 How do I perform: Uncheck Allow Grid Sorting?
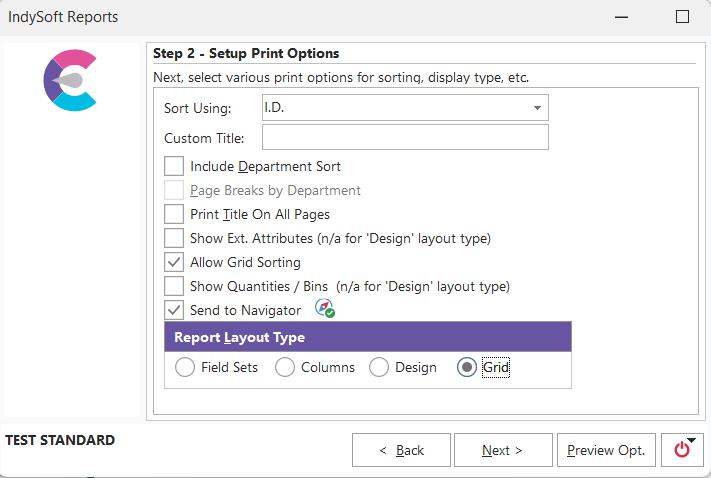pyautogui.click(x=174, y=262)
